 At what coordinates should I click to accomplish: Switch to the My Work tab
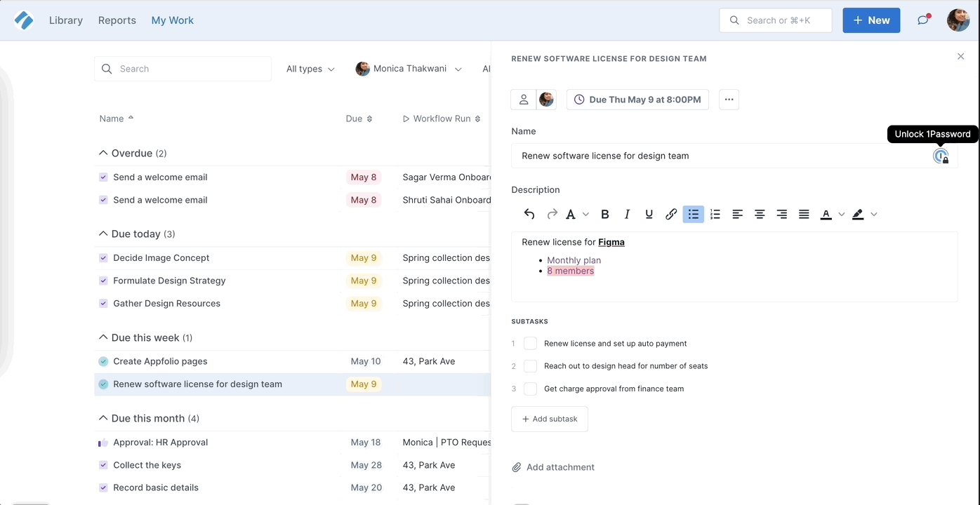coord(173,20)
